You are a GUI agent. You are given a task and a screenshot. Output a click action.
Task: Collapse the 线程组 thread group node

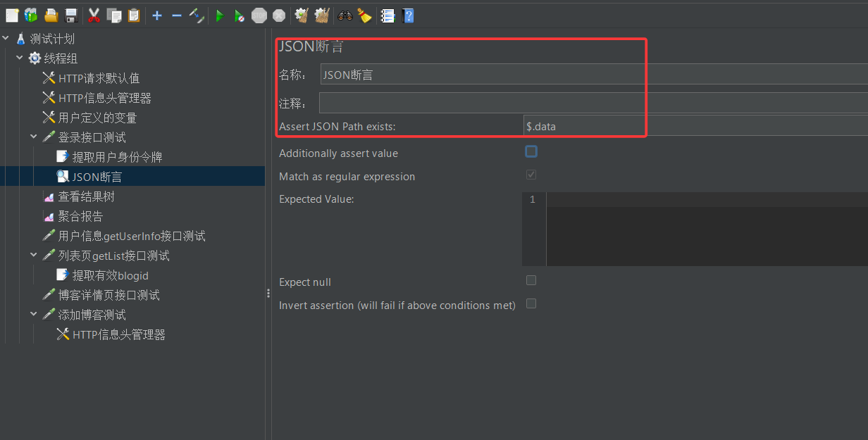coord(20,58)
